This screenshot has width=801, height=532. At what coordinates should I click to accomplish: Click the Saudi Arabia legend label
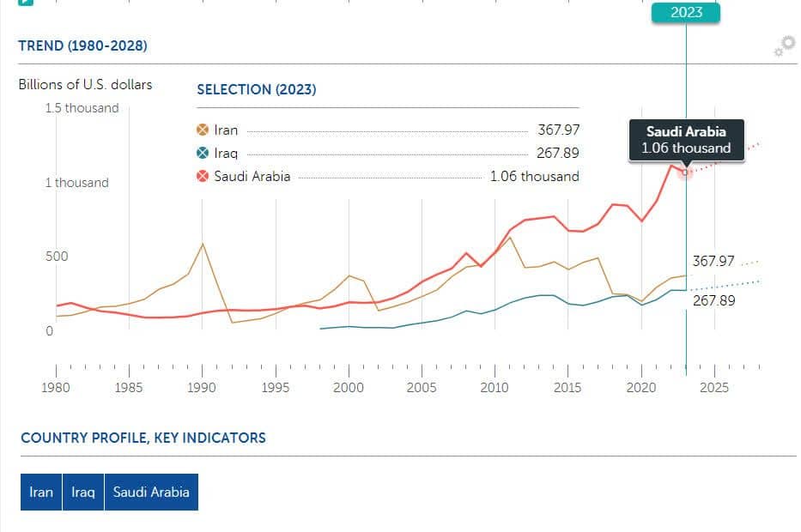(252, 176)
